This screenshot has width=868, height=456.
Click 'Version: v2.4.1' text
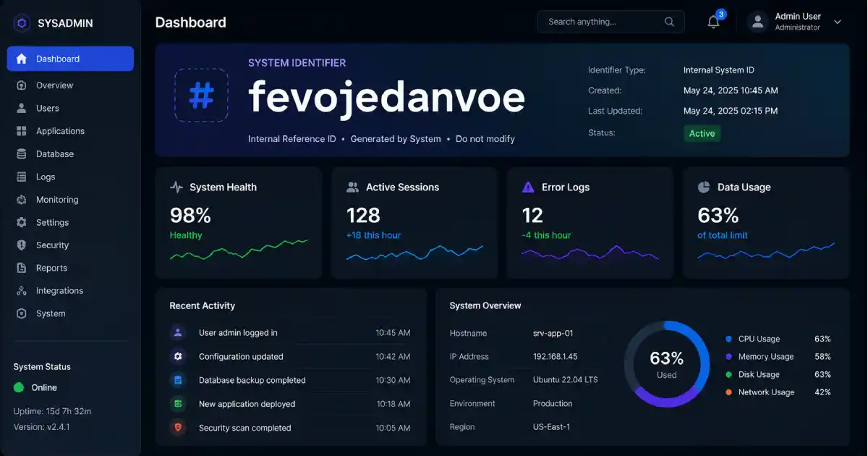click(42, 427)
